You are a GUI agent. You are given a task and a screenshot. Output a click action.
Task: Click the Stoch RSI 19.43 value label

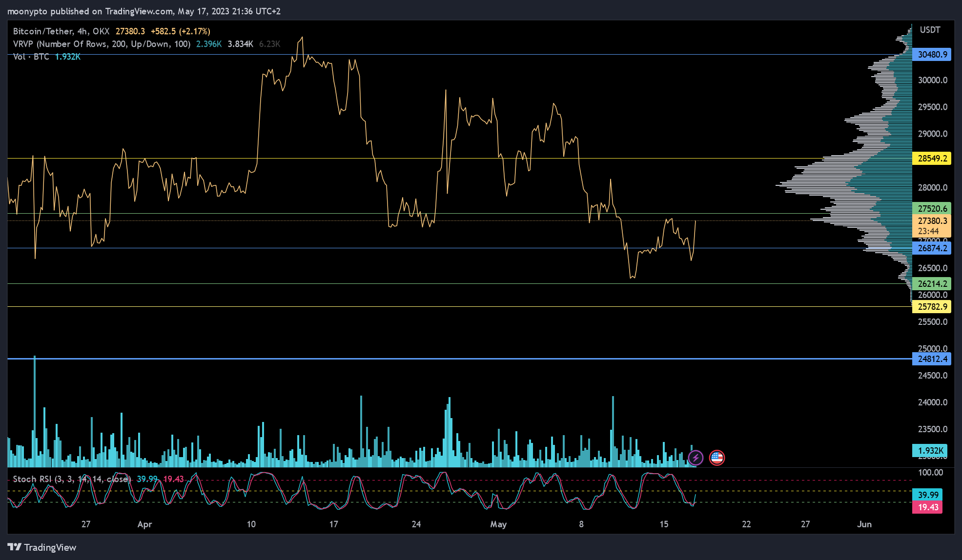coord(927,507)
